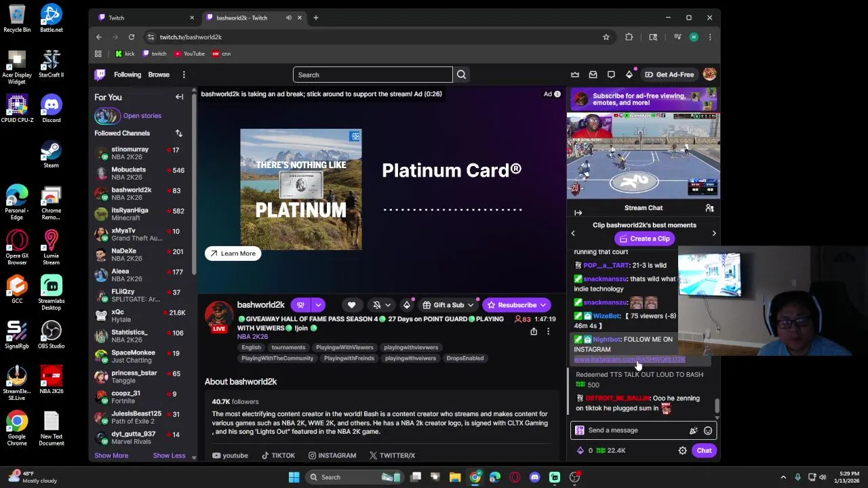Screen dimensions: 868x488
Task: Open the channel Bits diamond dropdown
Action: point(406,305)
